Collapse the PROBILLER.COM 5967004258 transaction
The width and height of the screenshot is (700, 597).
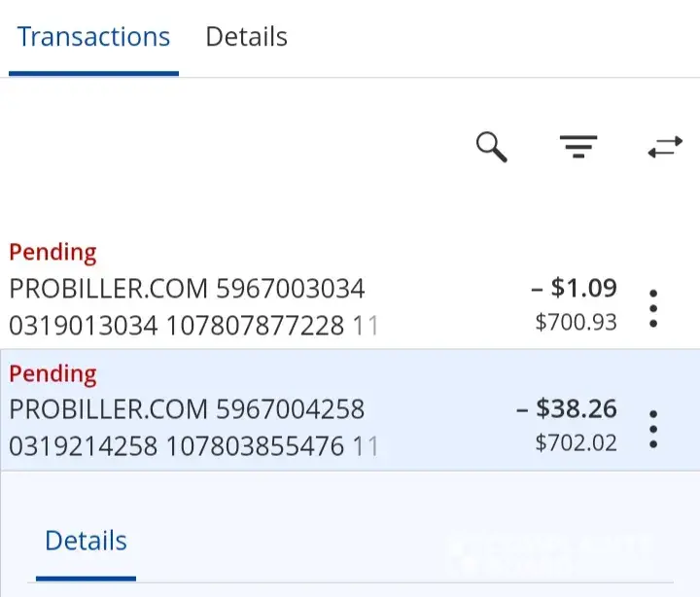point(350,410)
